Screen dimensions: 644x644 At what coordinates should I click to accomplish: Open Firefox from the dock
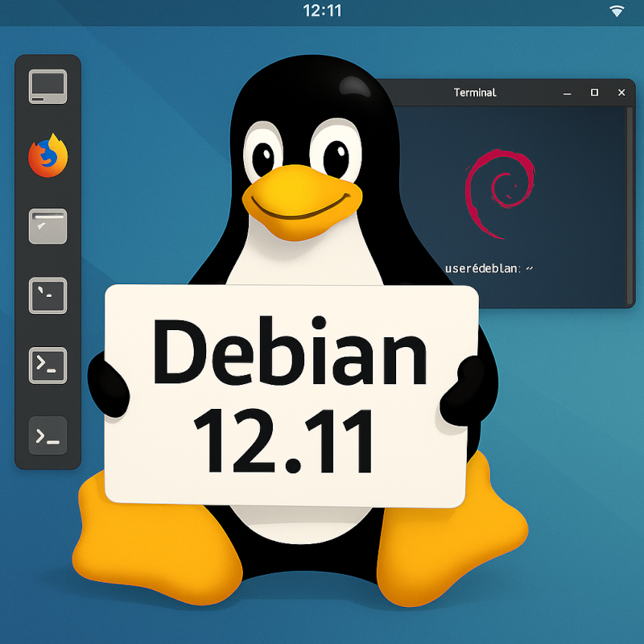pyautogui.click(x=48, y=155)
